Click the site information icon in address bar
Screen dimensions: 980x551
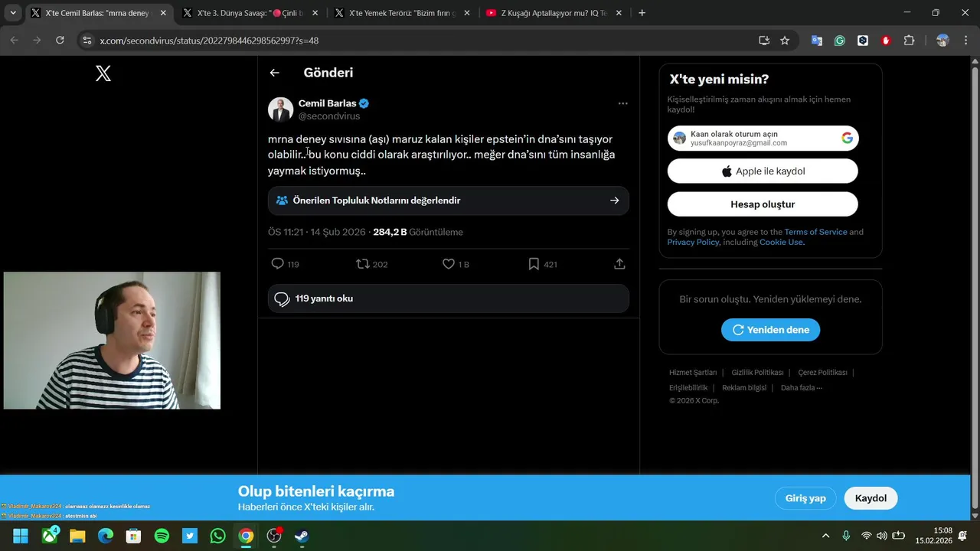click(87, 41)
